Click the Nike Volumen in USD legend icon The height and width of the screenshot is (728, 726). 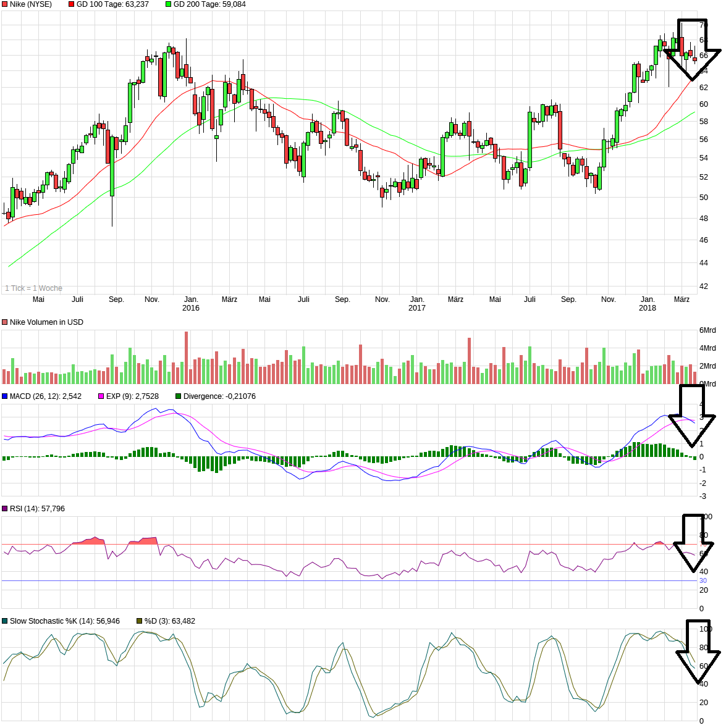point(5,322)
